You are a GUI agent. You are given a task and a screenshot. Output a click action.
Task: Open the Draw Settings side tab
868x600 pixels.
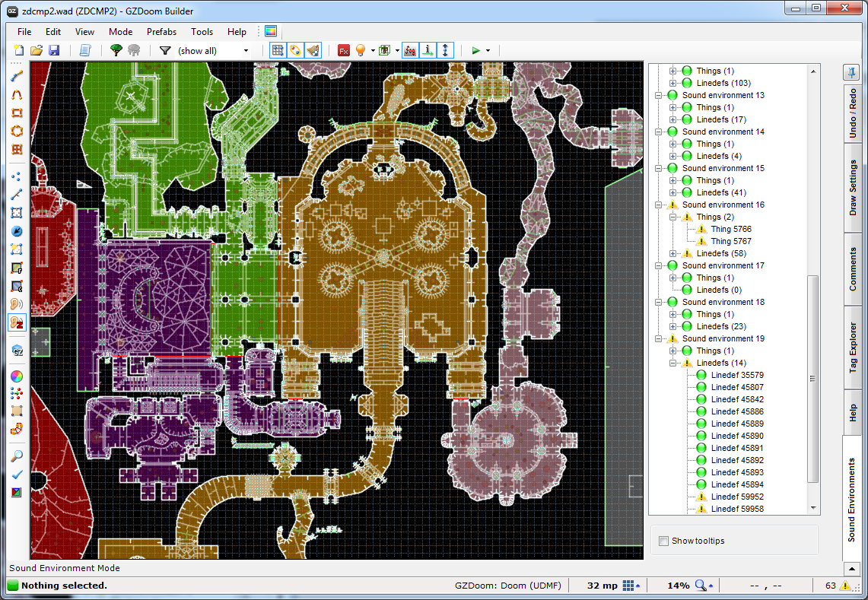(x=853, y=188)
